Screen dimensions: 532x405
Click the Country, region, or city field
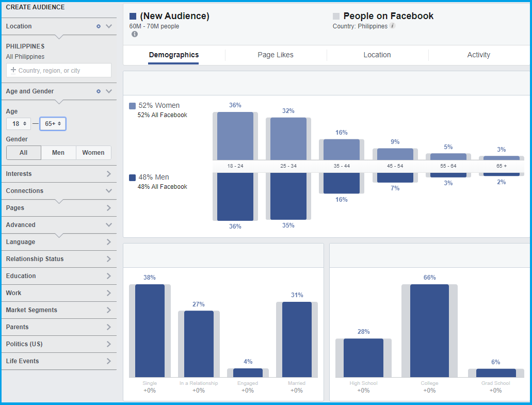pyautogui.click(x=62, y=71)
